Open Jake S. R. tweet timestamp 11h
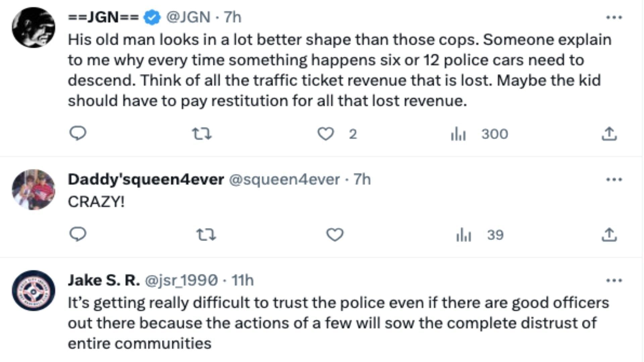 pyautogui.click(x=243, y=281)
